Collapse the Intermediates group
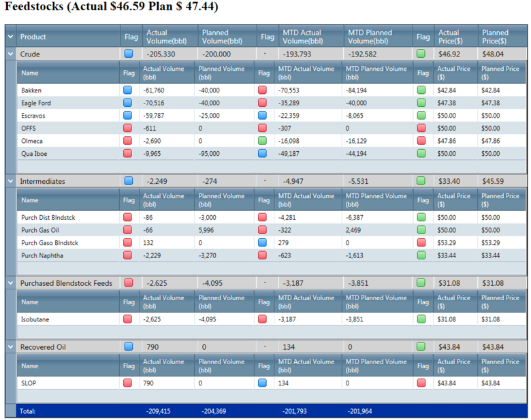Screen dimensions: 531x420 (11, 181)
